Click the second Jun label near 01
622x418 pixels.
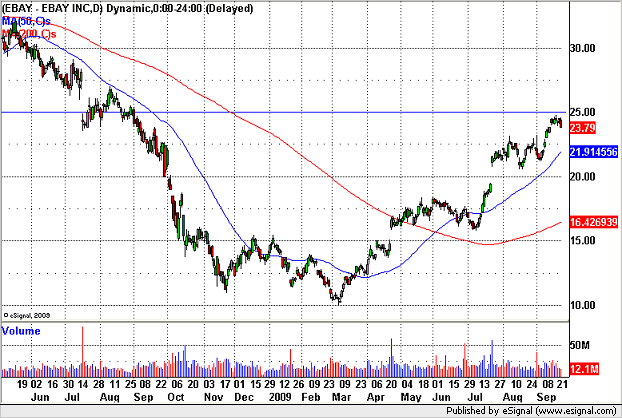point(442,397)
